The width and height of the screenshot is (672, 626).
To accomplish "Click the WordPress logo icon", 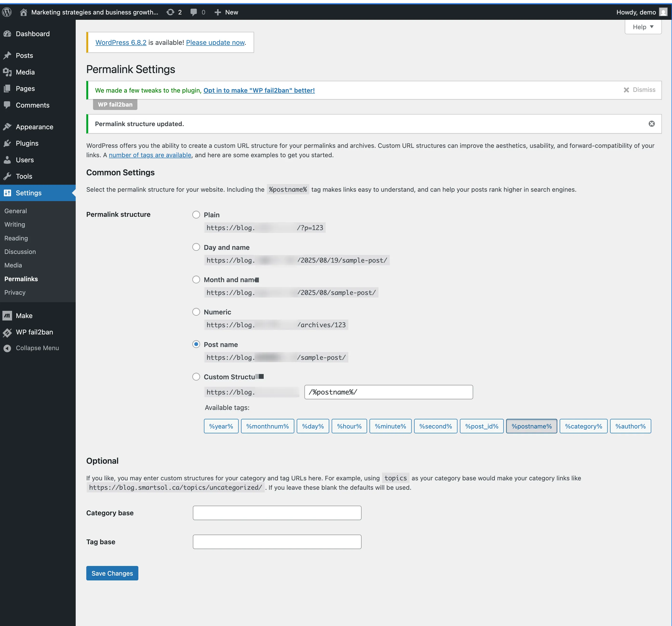I will click(7, 12).
